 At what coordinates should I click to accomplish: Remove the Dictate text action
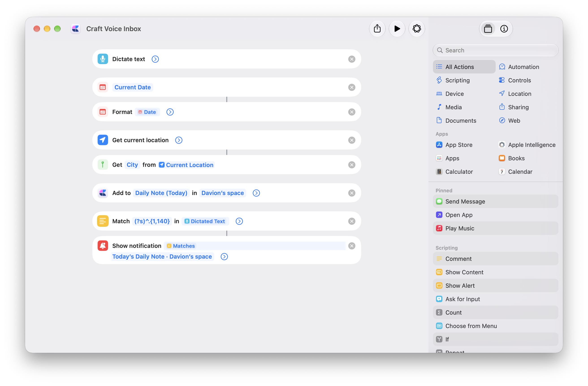pyautogui.click(x=352, y=59)
